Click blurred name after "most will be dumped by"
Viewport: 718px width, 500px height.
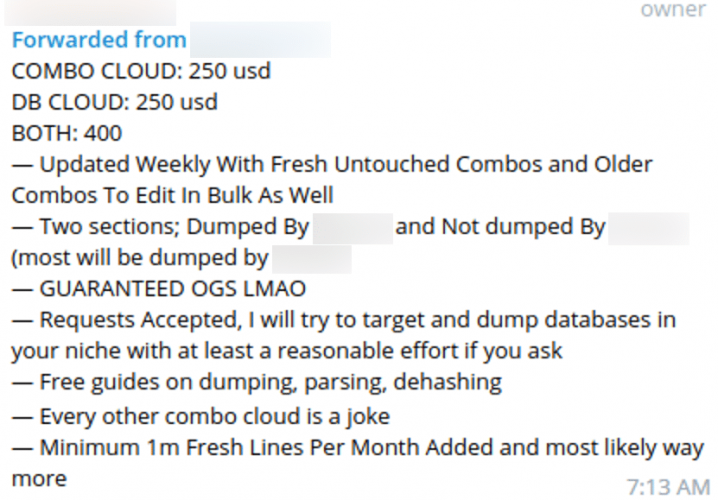tap(311, 258)
